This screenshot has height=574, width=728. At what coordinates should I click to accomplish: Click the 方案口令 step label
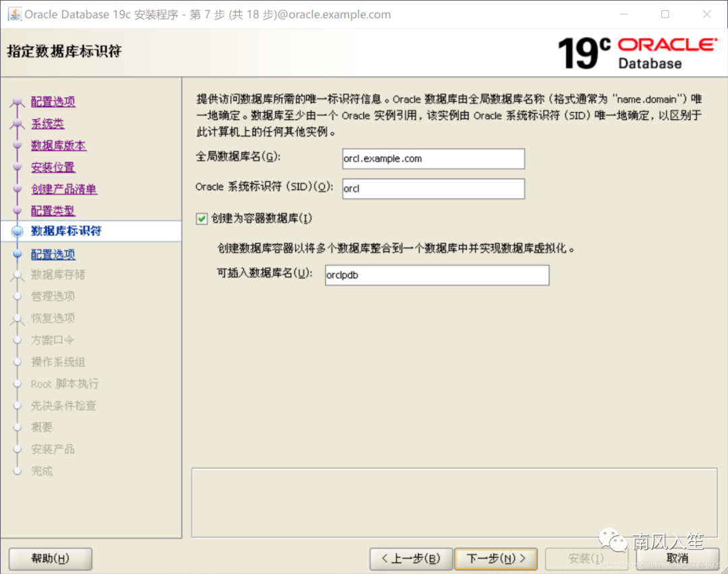(53, 340)
